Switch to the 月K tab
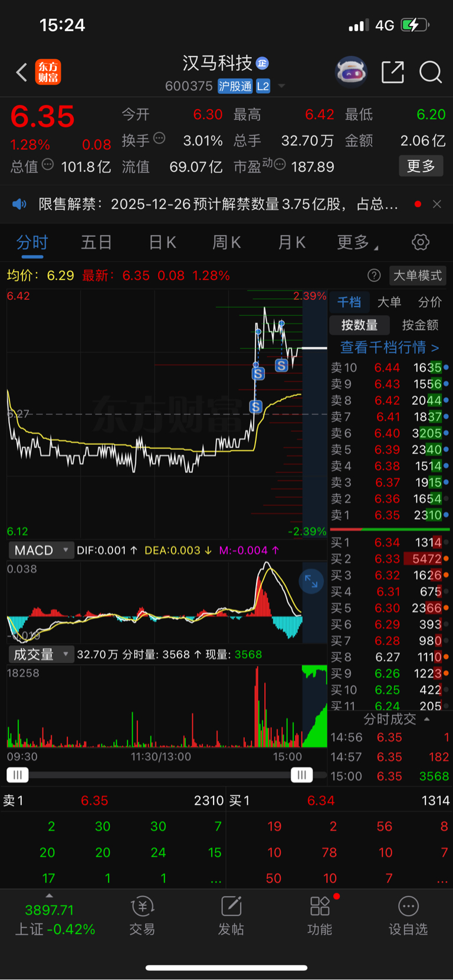The width and height of the screenshot is (453, 980). click(x=291, y=242)
